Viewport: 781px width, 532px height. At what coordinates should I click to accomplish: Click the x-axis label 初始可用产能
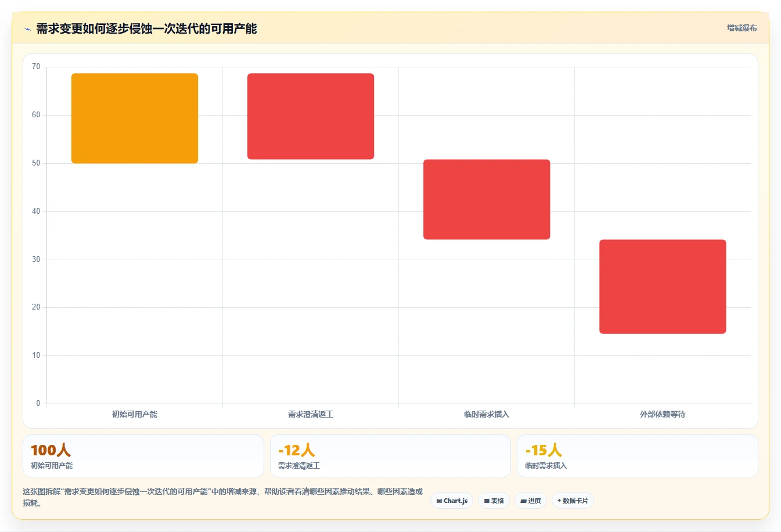tap(135, 414)
